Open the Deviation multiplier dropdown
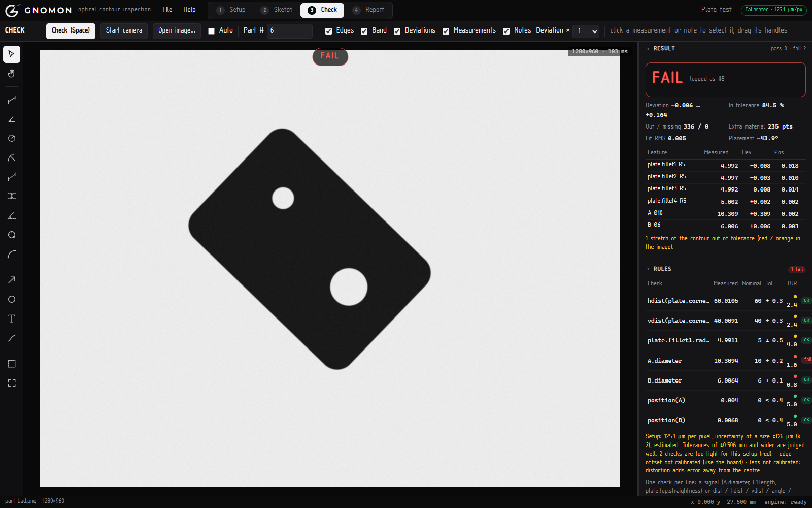 586,31
